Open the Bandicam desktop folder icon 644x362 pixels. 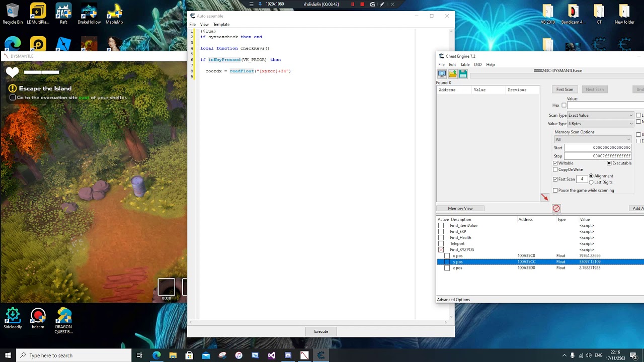(x=573, y=14)
